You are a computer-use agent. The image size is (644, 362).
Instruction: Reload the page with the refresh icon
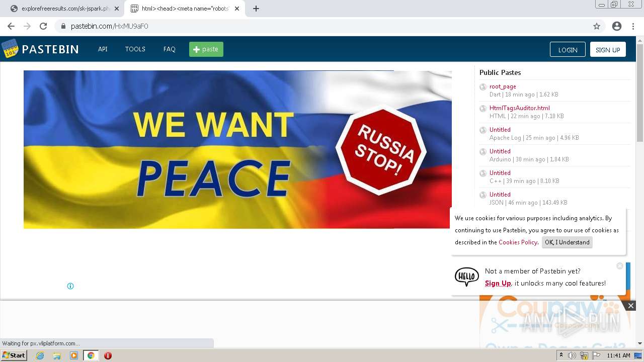[43, 26]
